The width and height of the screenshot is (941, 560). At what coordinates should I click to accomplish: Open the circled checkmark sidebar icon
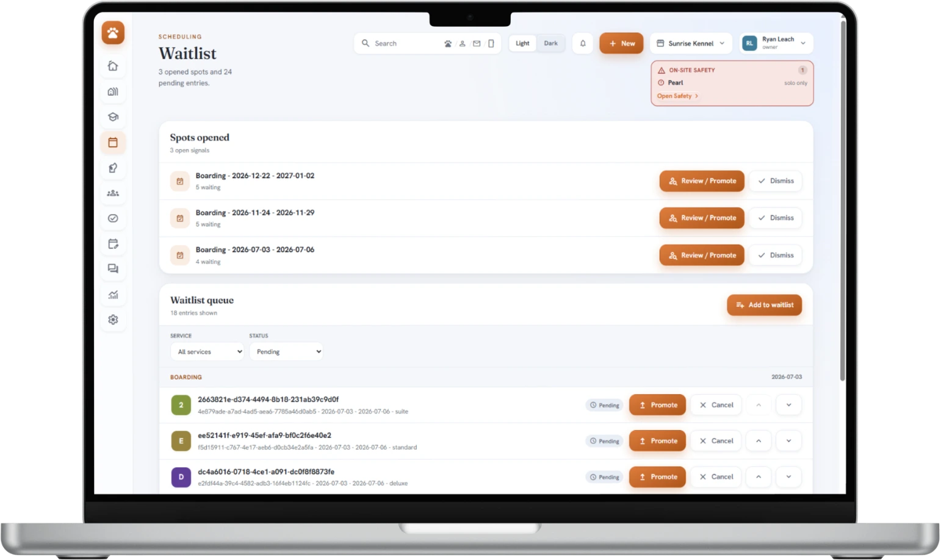pyautogui.click(x=113, y=218)
